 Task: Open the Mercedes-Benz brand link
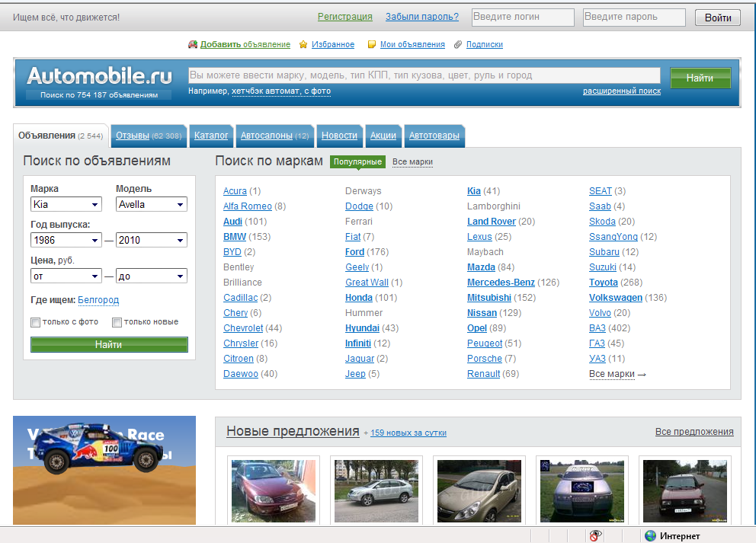click(501, 283)
